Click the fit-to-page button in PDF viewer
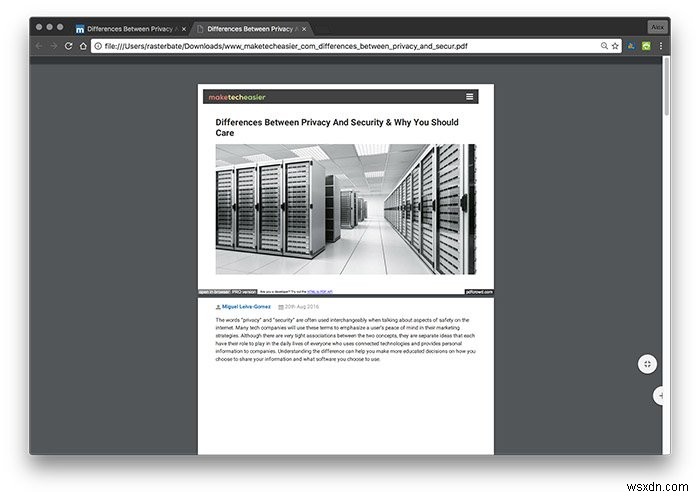 pyautogui.click(x=647, y=364)
